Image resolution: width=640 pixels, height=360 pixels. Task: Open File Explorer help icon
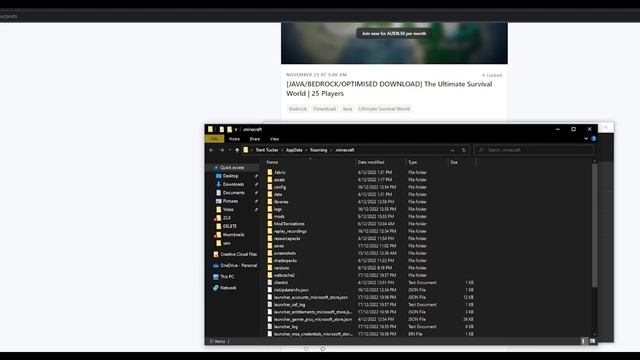(x=593, y=139)
